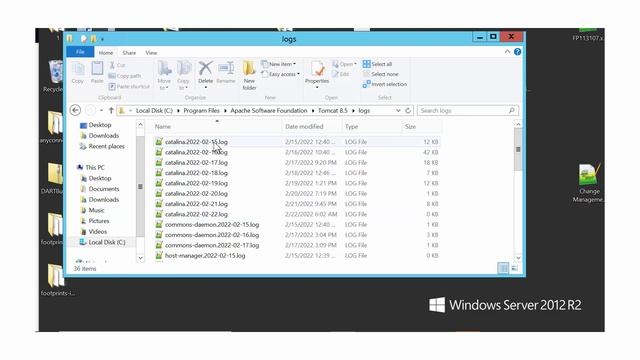
Task: Go back with the Back arrow
Action: (x=75, y=110)
